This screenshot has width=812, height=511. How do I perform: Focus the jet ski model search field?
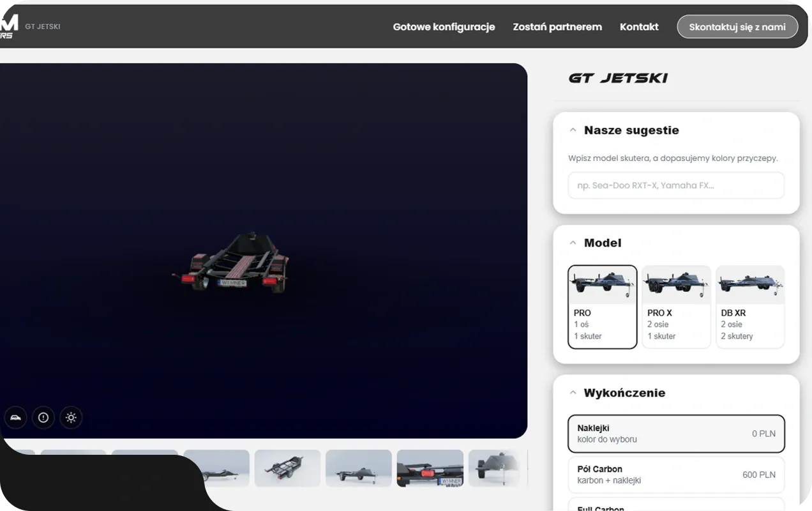pyautogui.click(x=676, y=185)
